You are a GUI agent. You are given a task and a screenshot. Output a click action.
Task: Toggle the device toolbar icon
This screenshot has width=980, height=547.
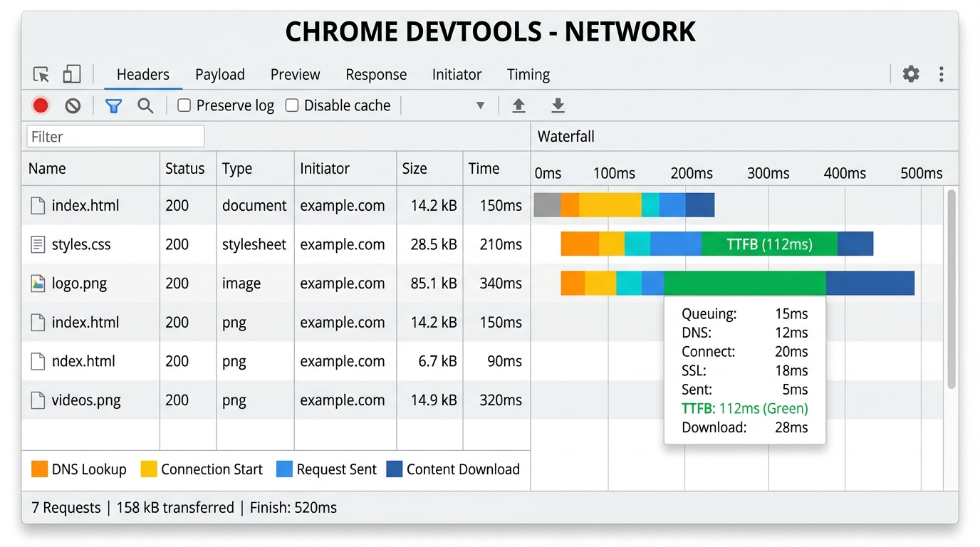click(x=71, y=74)
